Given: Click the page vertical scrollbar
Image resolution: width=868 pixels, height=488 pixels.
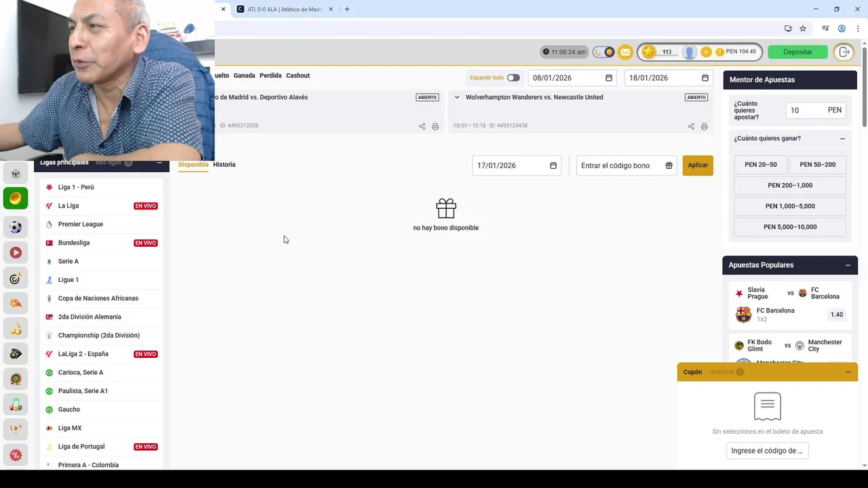Looking at the screenshot, I should 864,85.
